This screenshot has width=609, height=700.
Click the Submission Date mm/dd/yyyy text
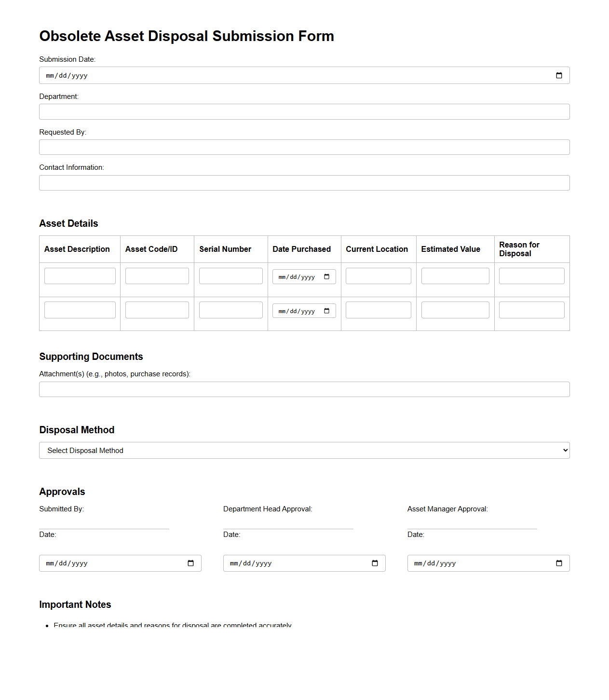[x=67, y=76]
